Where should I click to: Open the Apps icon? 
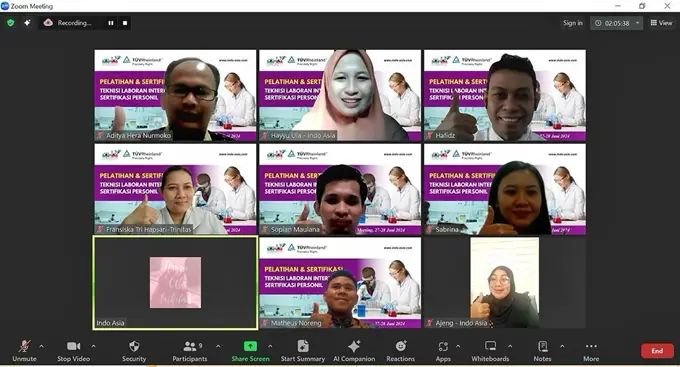(443, 346)
